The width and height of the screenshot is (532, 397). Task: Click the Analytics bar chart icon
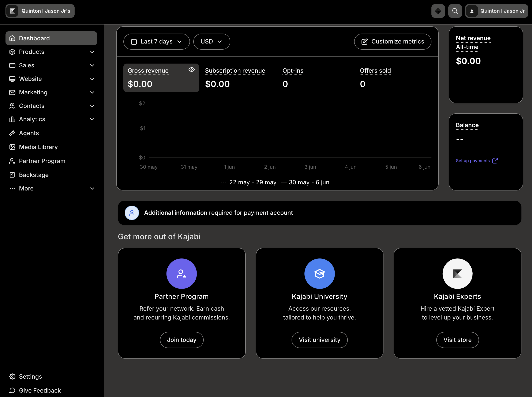(x=12, y=119)
